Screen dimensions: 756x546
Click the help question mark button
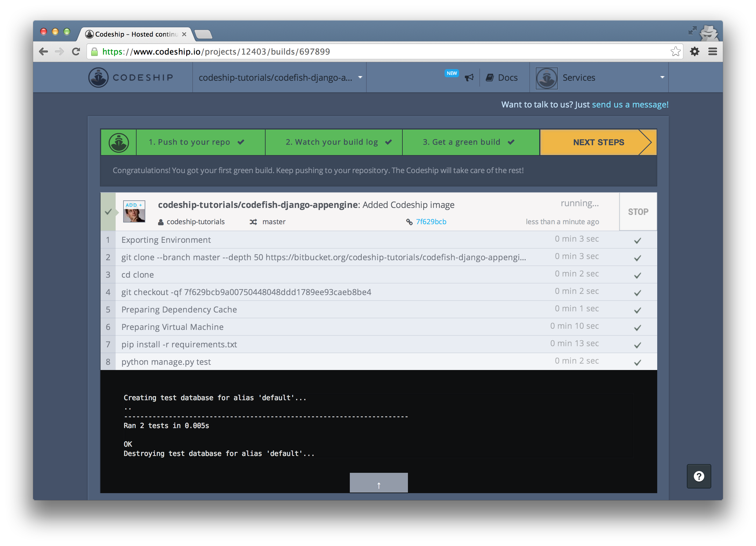pyautogui.click(x=699, y=476)
